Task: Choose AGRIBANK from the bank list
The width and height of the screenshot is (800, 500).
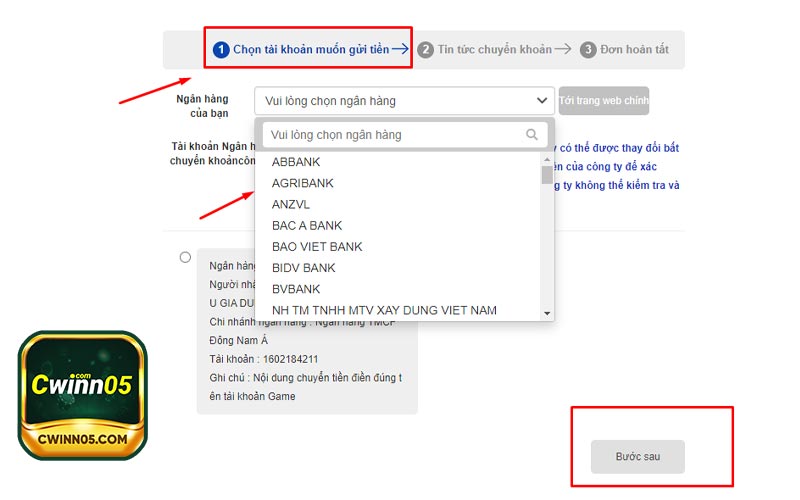Action: point(303,183)
